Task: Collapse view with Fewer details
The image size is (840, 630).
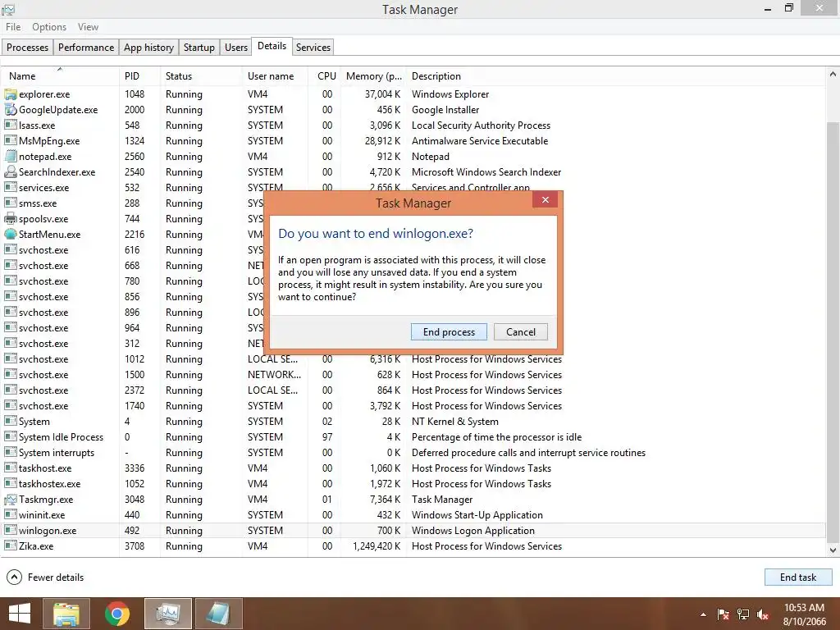Action: [x=46, y=577]
